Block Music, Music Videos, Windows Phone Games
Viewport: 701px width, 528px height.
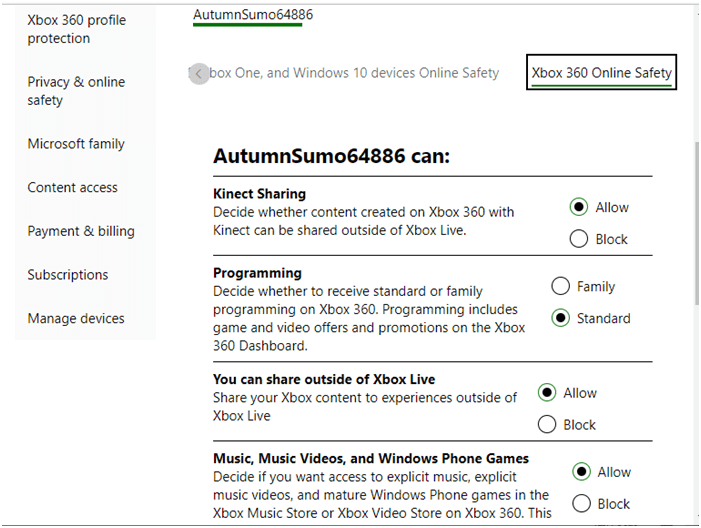point(581,503)
